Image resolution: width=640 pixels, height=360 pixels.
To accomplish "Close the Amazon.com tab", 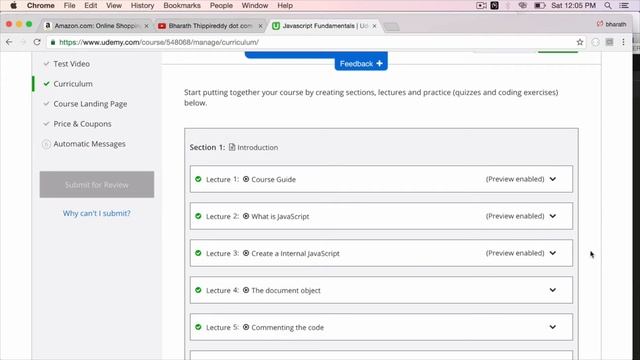I will [x=146, y=26].
